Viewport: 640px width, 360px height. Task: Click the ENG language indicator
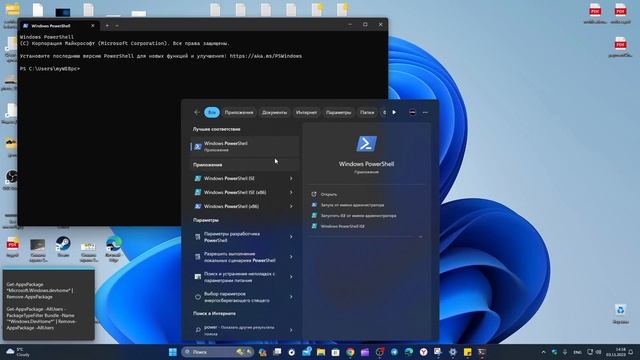tap(578, 352)
